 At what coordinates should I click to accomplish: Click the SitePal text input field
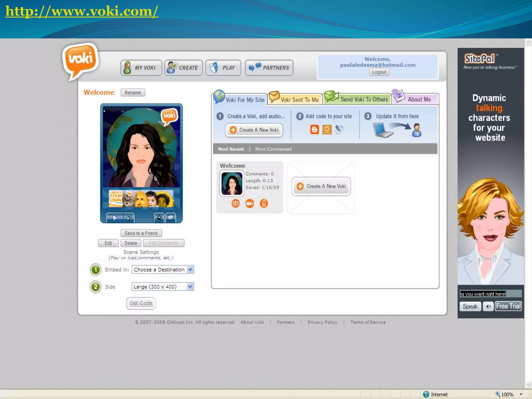pos(490,294)
